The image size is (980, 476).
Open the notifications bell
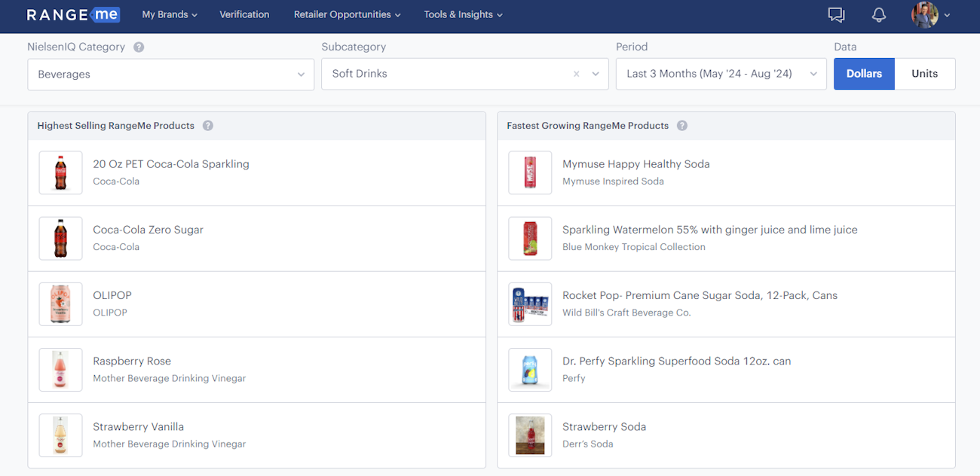[878, 15]
